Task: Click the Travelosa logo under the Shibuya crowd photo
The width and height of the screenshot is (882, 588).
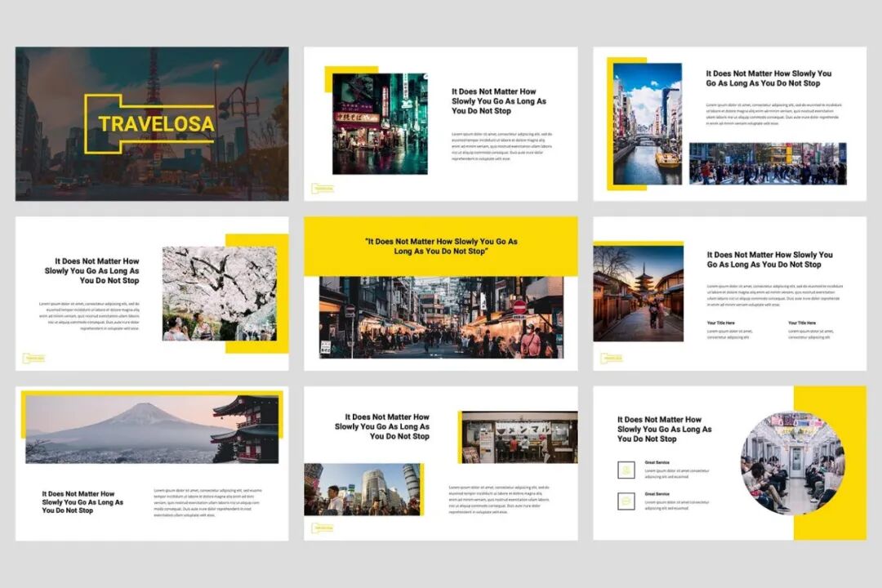Action: (x=323, y=528)
